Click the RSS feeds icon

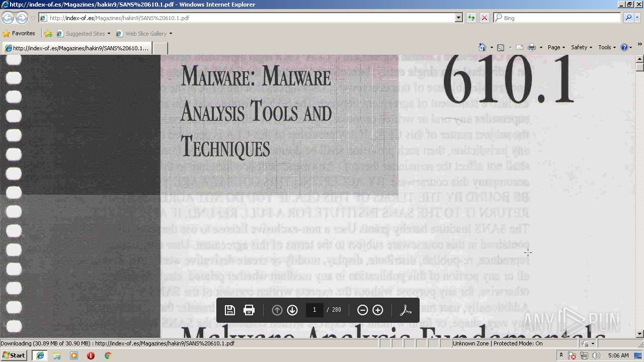501,47
